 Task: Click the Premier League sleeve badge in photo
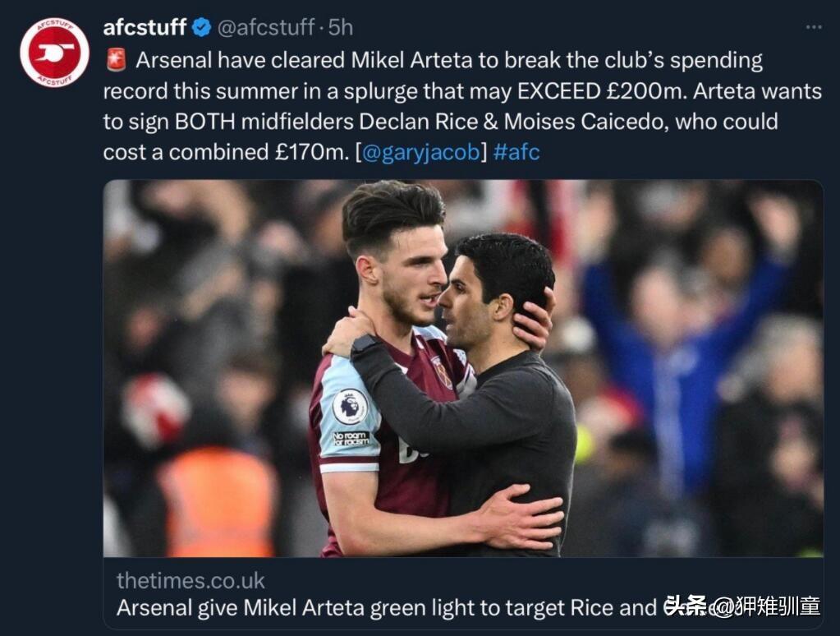coord(351,407)
